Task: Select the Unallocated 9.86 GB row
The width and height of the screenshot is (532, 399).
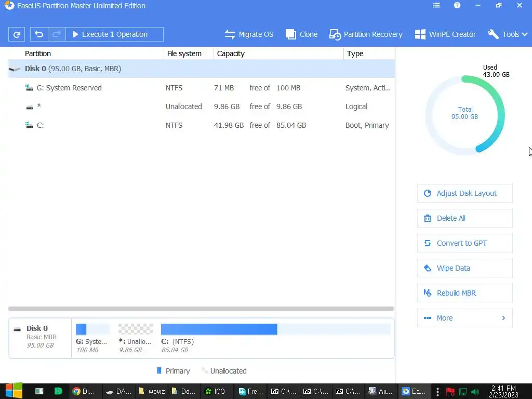Action: click(202, 107)
